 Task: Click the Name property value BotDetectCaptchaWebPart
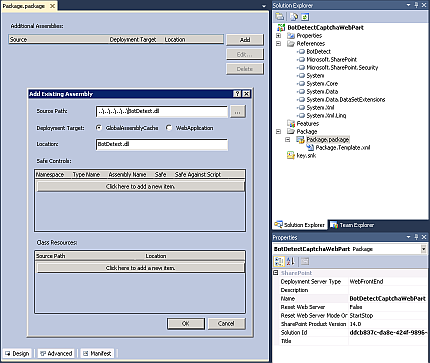pos(388,299)
